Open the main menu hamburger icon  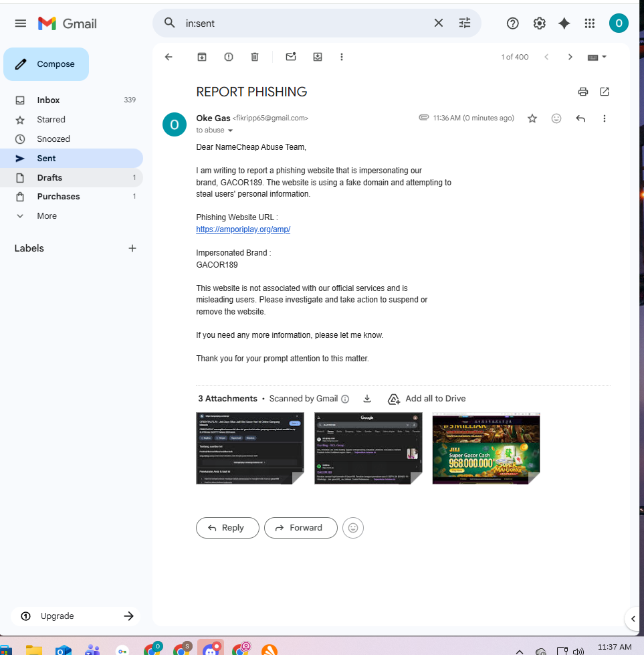coord(21,23)
